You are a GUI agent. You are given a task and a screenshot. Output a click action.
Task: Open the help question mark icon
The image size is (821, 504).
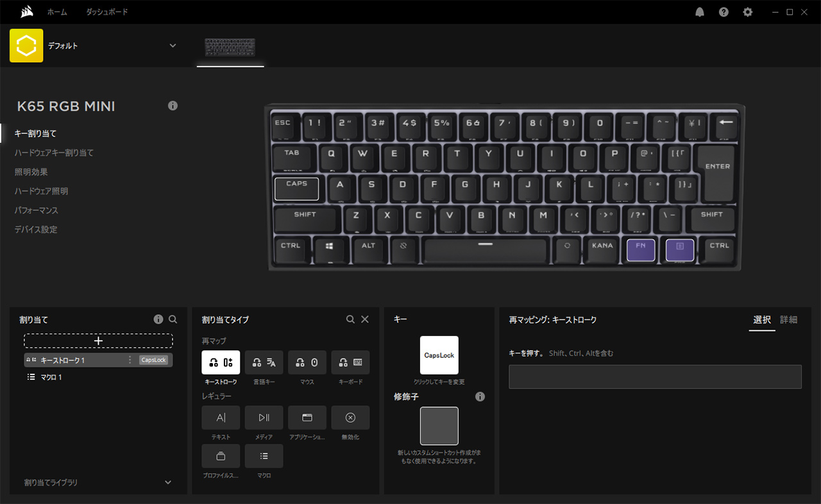(x=724, y=12)
